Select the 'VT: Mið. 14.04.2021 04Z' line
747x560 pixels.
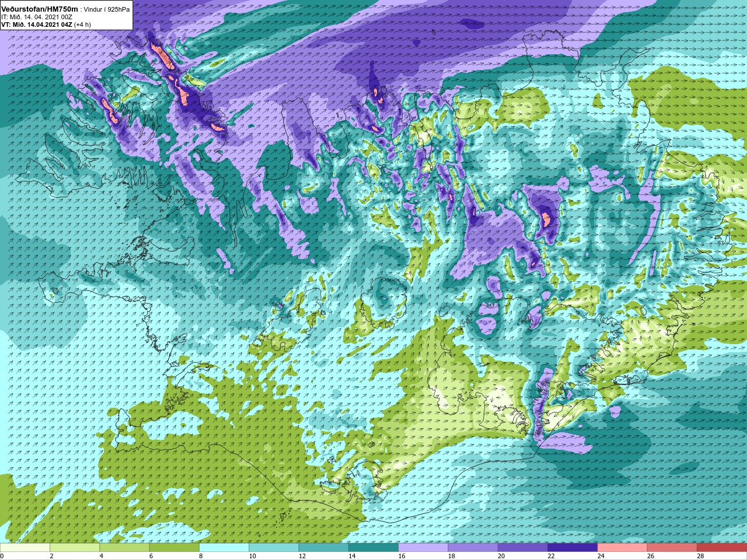(x=37, y=24)
